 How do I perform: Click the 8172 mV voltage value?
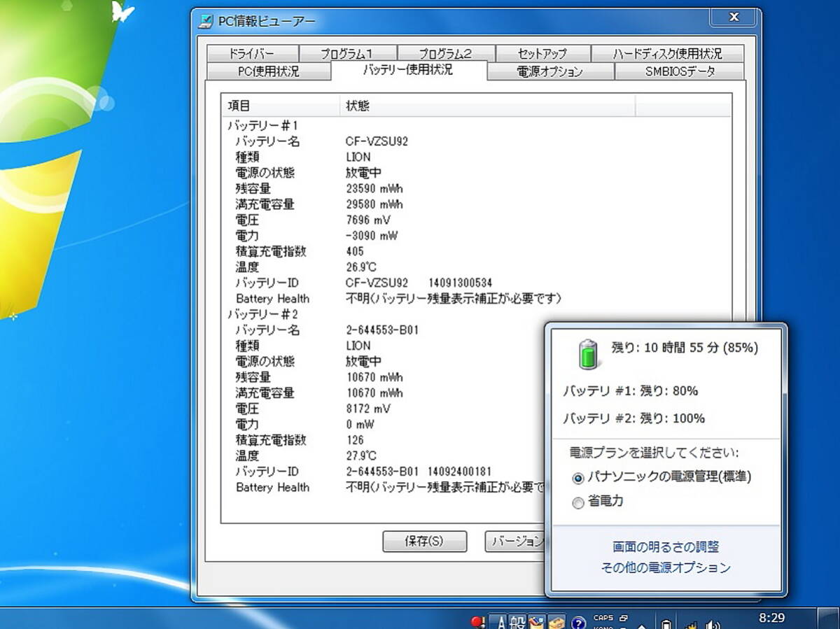click(368, 409)
